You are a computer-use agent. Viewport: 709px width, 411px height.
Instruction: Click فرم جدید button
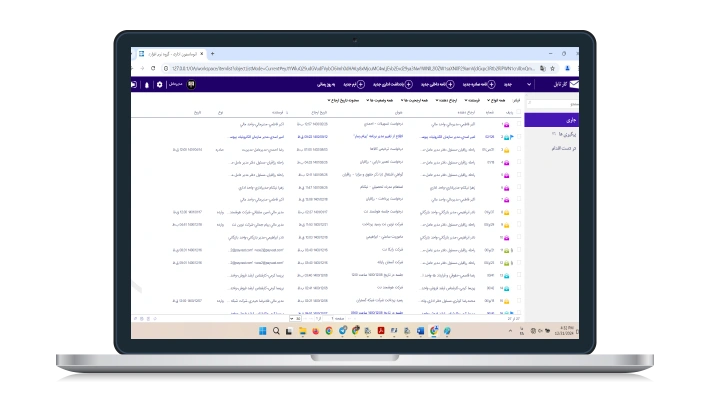[x=354, y=85]
